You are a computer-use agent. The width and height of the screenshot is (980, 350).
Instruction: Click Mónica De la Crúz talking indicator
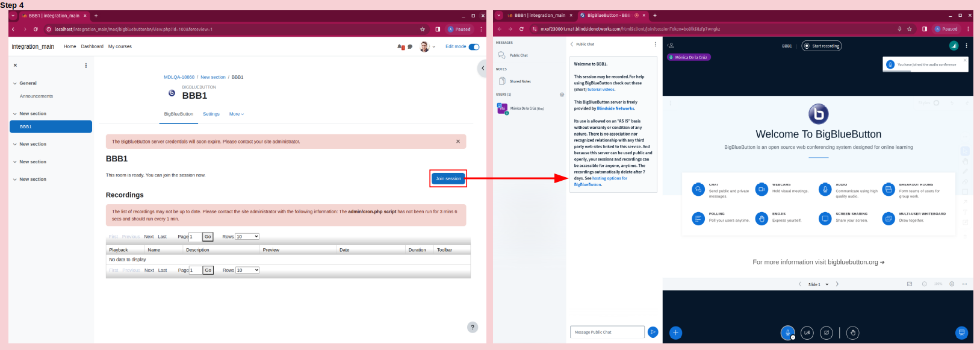coord(689,57)
